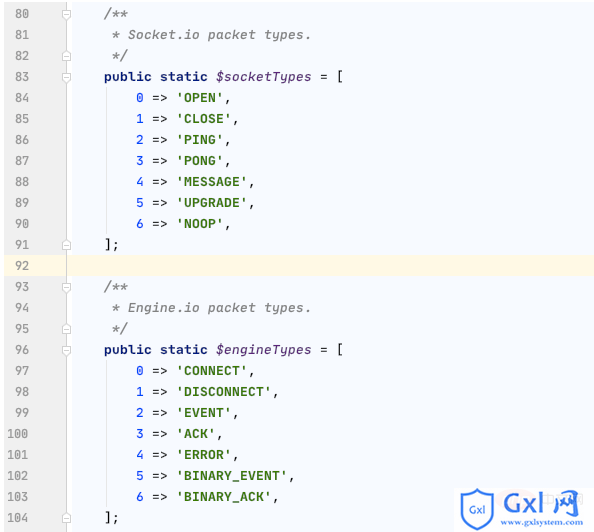
Task: Click the Gxl shield logo icon
Action: pyautogui.click(x=477, y=509)
